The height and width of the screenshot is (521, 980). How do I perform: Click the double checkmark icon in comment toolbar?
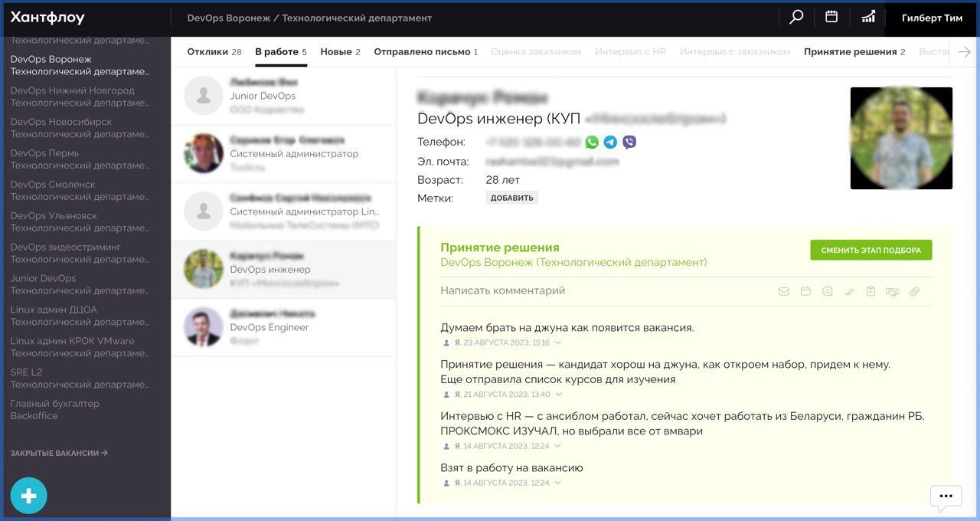pos(849,291)
